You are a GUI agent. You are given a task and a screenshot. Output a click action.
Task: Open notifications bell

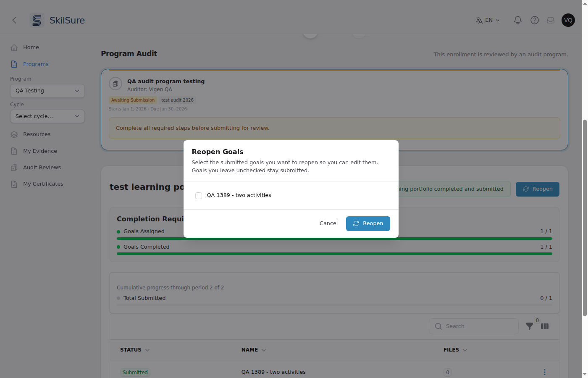pos(518,20)
